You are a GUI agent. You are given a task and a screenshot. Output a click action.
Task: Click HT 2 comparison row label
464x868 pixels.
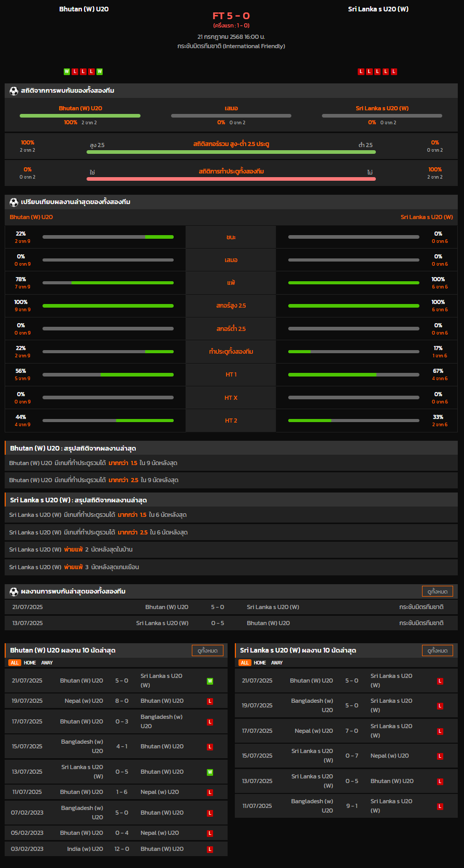pyautogui.click(x=231, y=421)
